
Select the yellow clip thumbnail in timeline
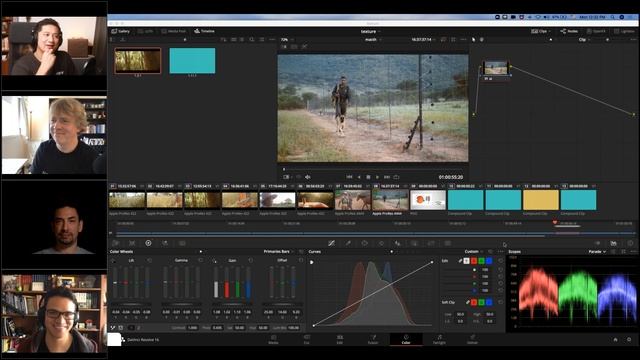click(x=541, y=200)
